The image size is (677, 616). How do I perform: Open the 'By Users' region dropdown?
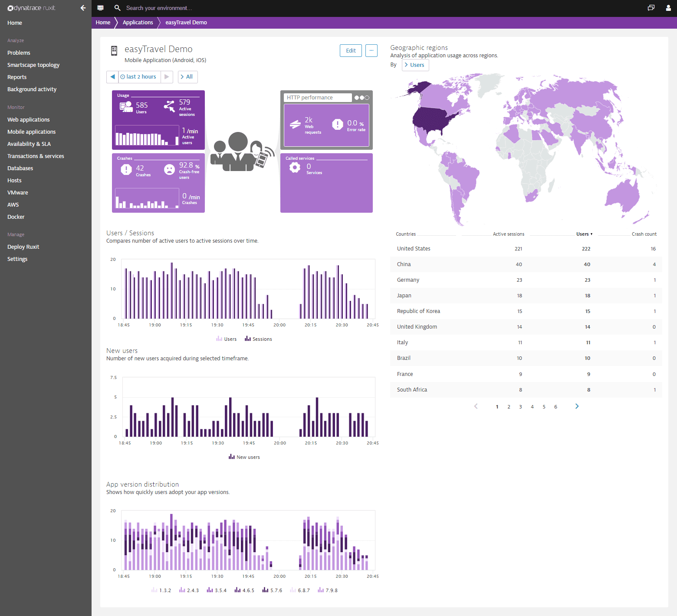coord(415,65)
